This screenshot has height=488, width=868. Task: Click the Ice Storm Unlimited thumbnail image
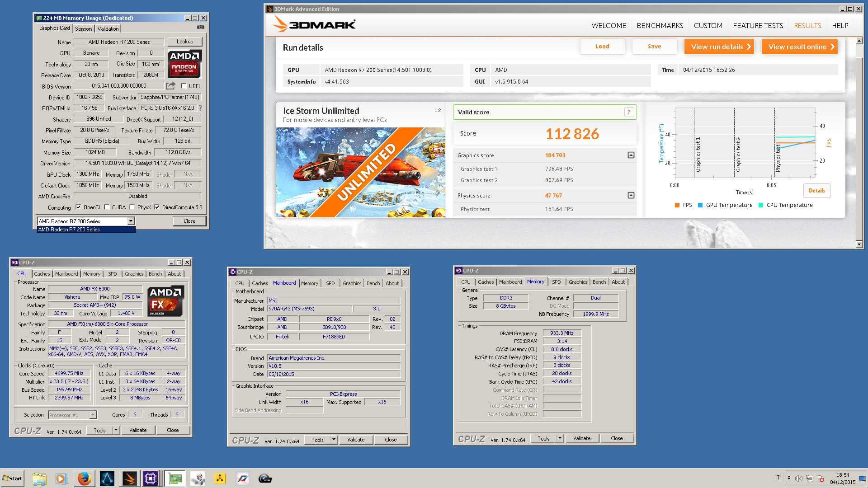click(361, 172)
